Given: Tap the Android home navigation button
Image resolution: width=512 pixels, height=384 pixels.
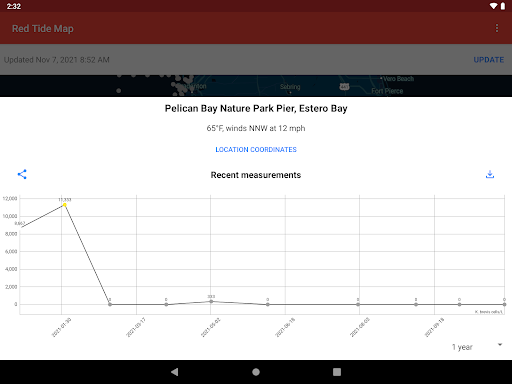Looking at the screenshot, I should point(256,372).
